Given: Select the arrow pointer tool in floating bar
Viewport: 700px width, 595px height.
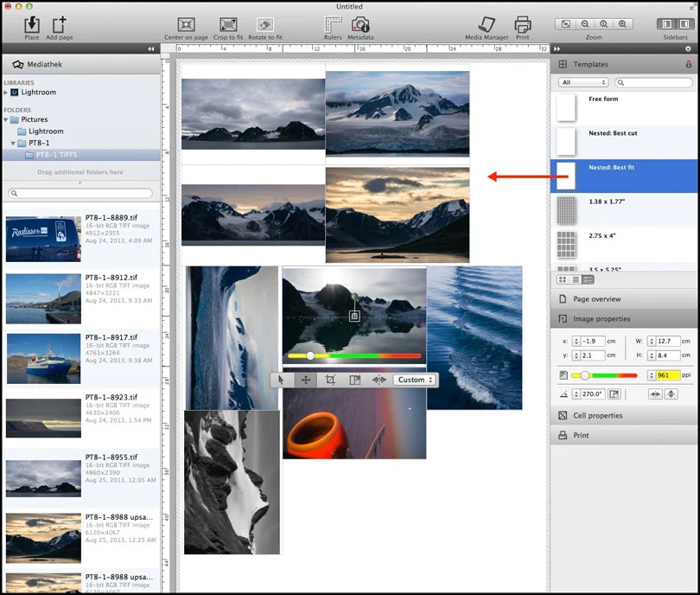Looking at the screenshot, I should click(281, 380).
